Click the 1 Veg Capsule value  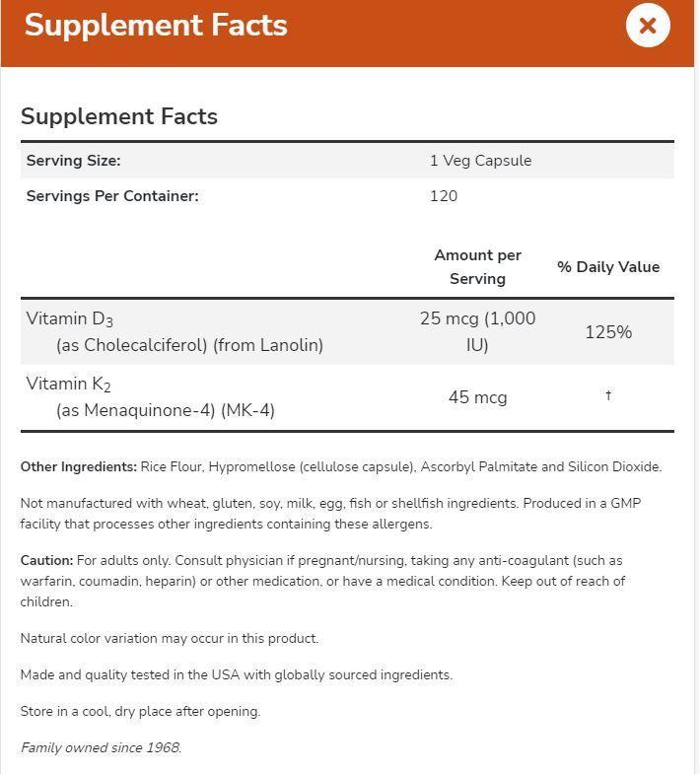(480, 161)
